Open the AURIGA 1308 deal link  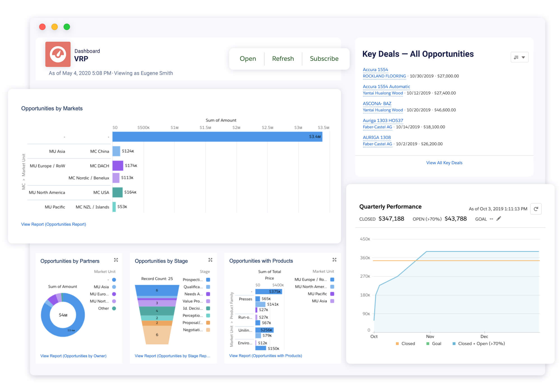click(x=377, y=137)
